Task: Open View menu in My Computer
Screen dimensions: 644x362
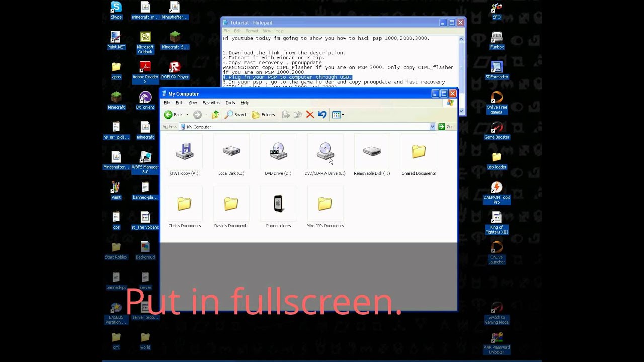Action: point(192,103)
